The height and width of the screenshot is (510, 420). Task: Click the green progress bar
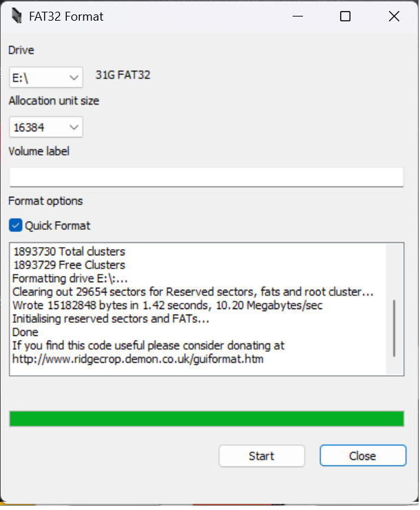point(207,419)
